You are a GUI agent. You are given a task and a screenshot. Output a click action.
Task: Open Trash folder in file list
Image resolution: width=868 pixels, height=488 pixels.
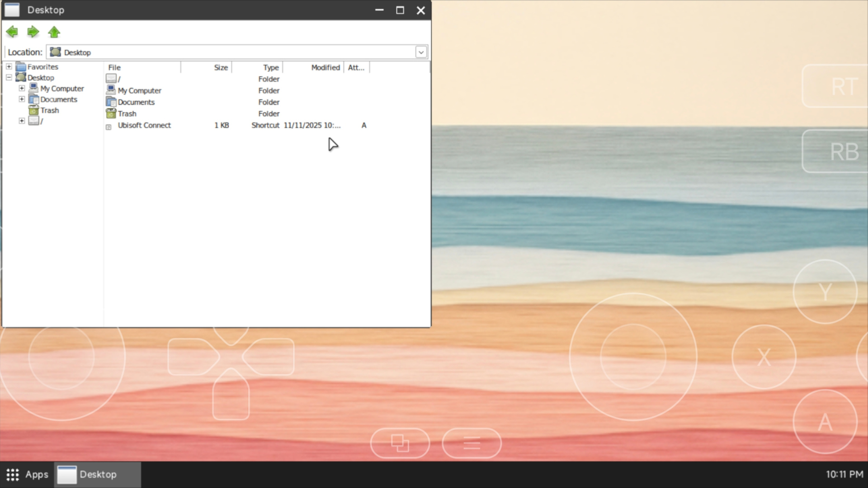tap(127, 114)
